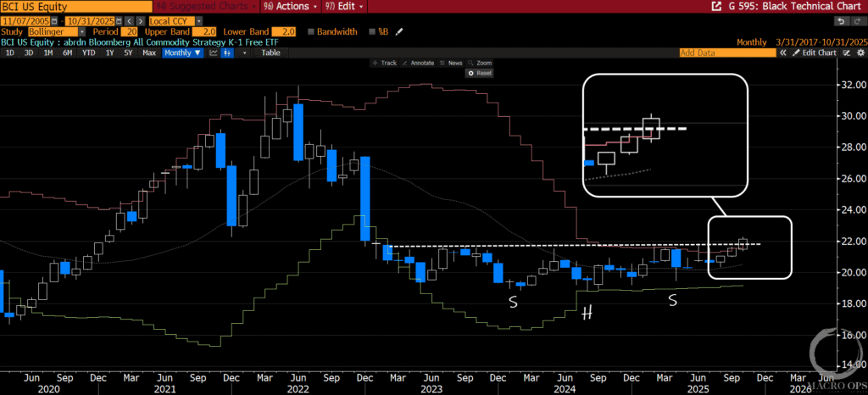Switch to Table view

coord(270,53)
